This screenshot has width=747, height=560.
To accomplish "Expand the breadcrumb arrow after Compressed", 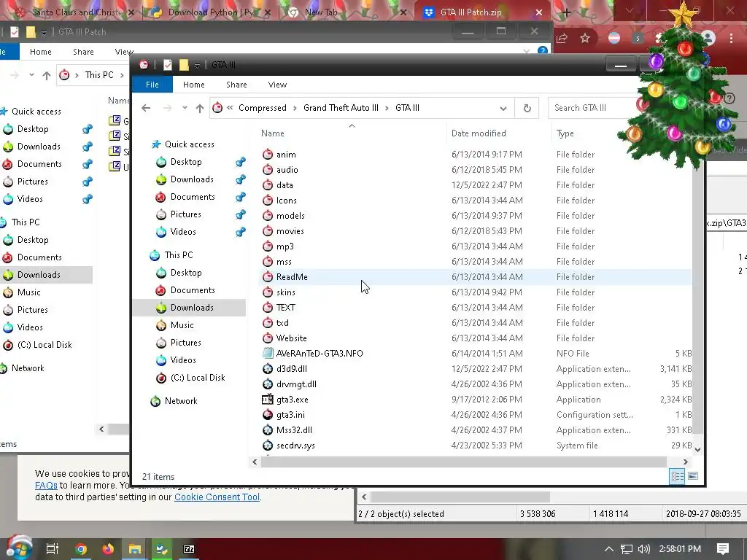I will [x=295, y=108].
